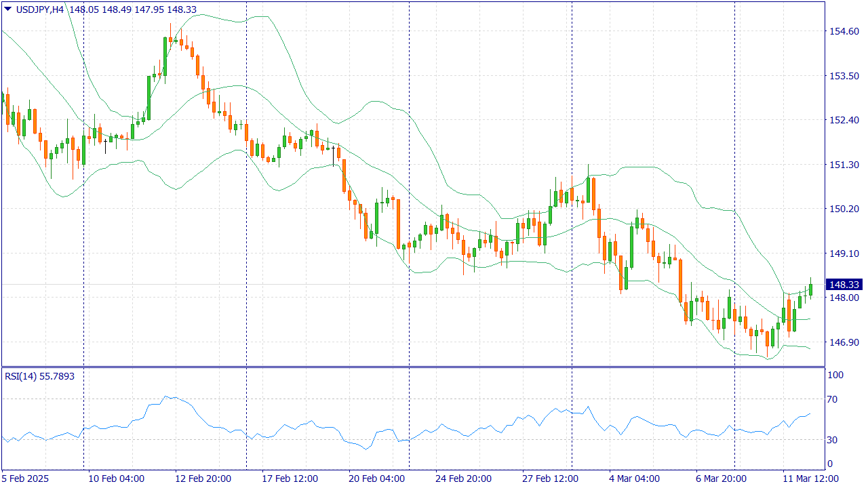Select the 4 Mar 04:00 time label
The image size is (868, 488).
click(x=634, y=479)
